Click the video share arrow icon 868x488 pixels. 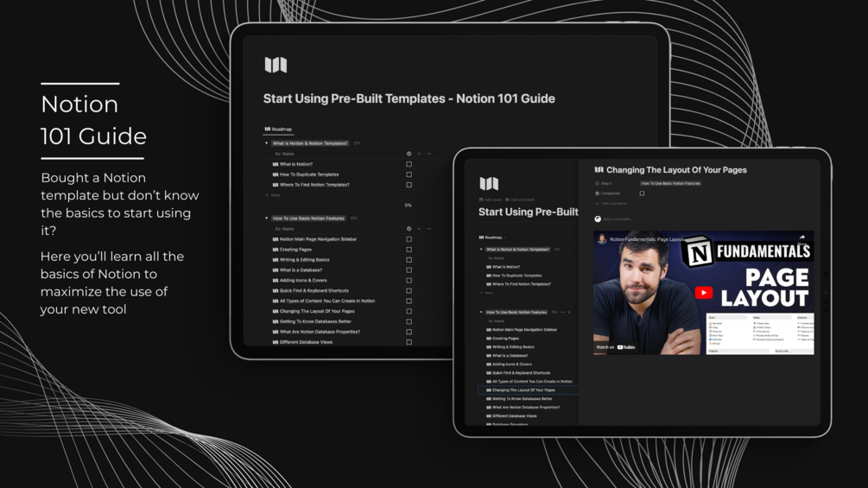802,238
